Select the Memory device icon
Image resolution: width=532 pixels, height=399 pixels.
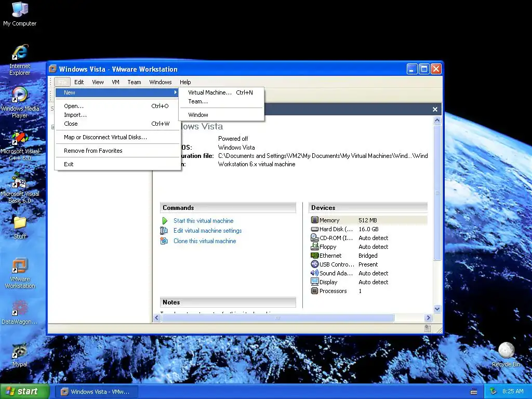click(x=314, y=220)
